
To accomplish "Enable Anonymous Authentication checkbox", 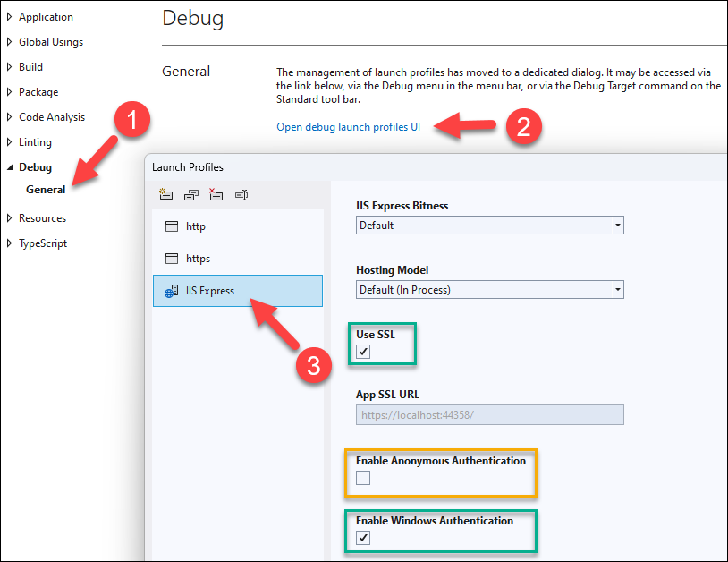I will pyautogui.click(x=363, y=478).
